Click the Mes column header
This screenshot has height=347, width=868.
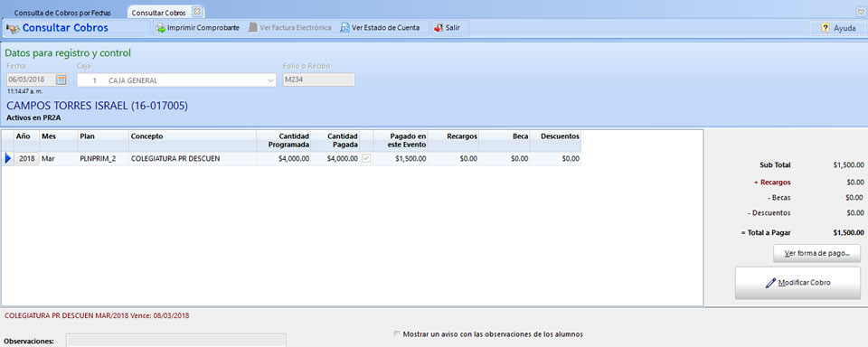(x=58, y=141)
